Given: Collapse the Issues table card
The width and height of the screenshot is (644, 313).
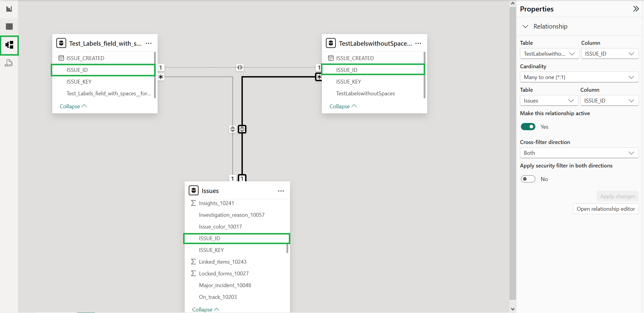Looking at the screenshot, I should coord(206,309).
